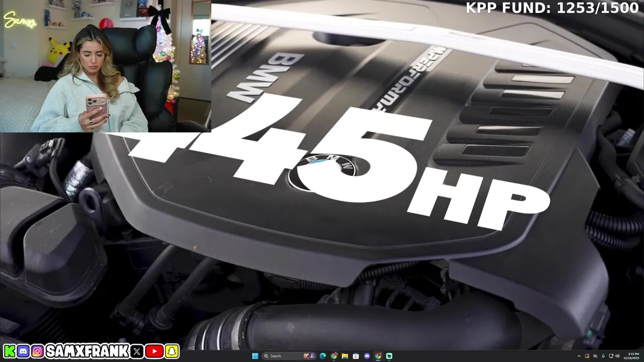Open the green app icon next to the active Chrome

(x=389, y=356)
